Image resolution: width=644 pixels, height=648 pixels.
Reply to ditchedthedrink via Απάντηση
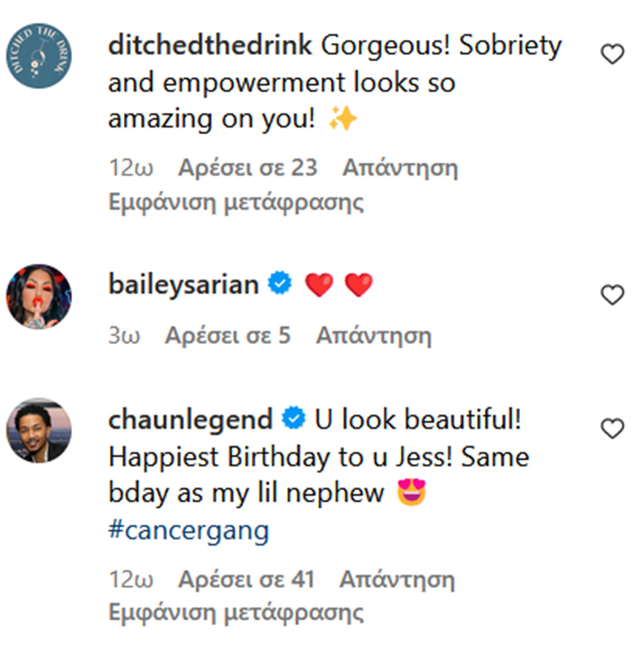coord(399,168)
